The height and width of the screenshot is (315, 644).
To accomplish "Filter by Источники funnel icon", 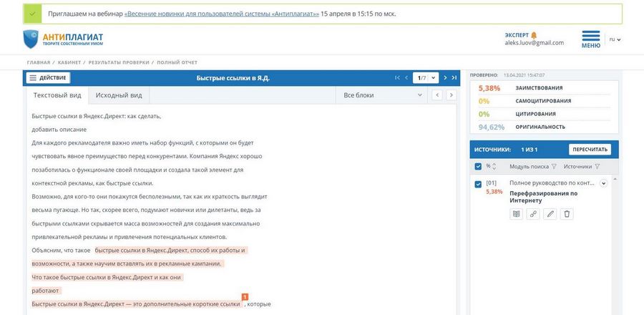I will [597, 167].
